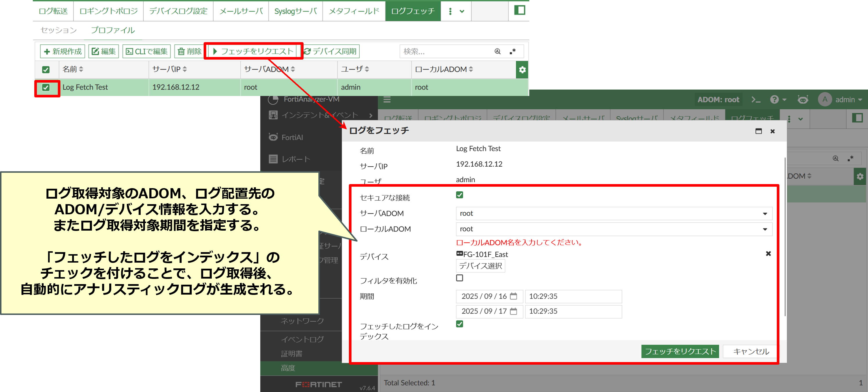Open the サーバADOM dropdown

point(614,213)
